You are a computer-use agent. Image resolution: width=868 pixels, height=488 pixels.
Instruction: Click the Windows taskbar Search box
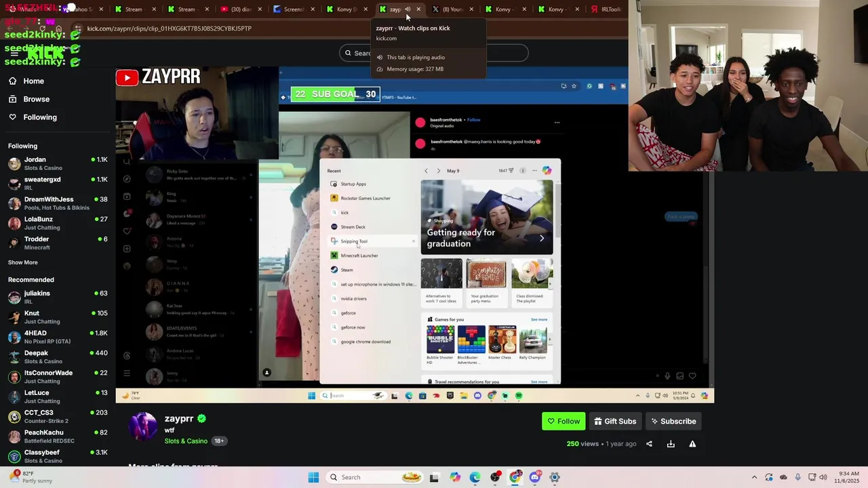375,477
